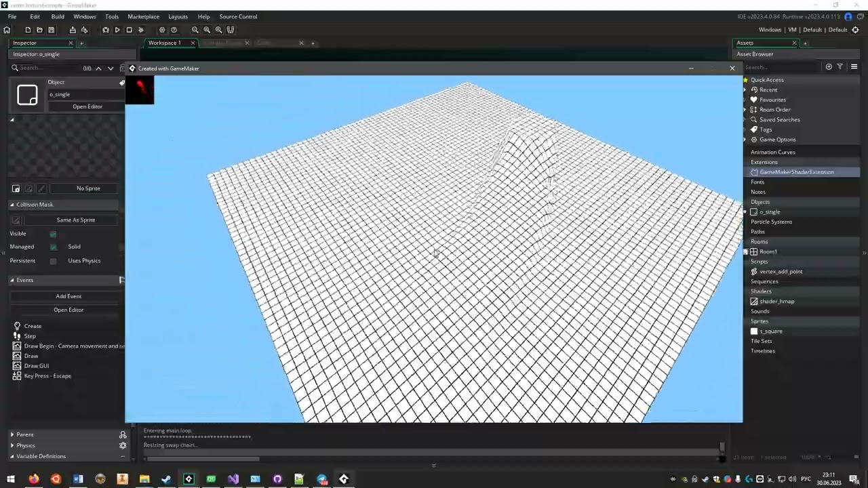Viewport: 868px width, 488px height.
Task: Open the Asset Browser hamburger menu
Action: [x=854, y=66]
